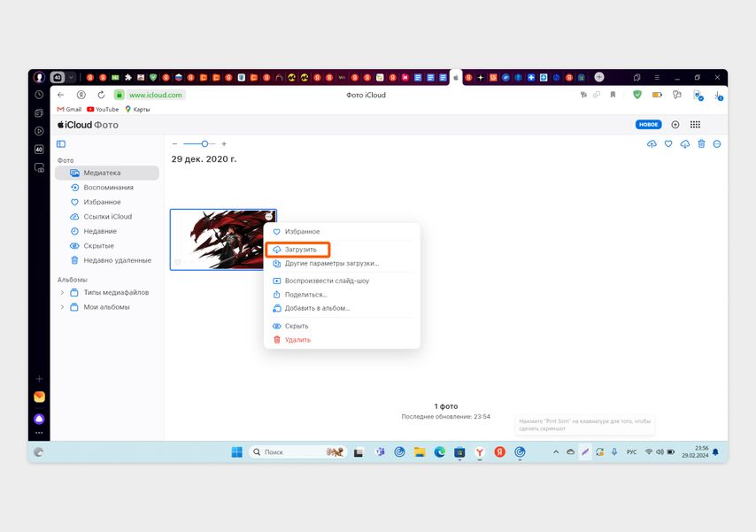Click the trash delete icon in top toolbar
This screenshot has height=532, width=756.
tap(701, 143)
